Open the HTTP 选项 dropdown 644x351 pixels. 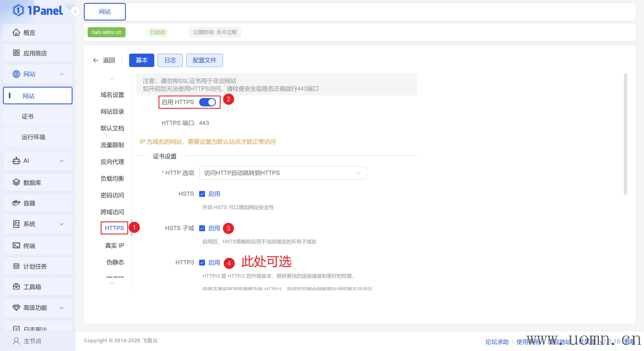tap(283, 173)
